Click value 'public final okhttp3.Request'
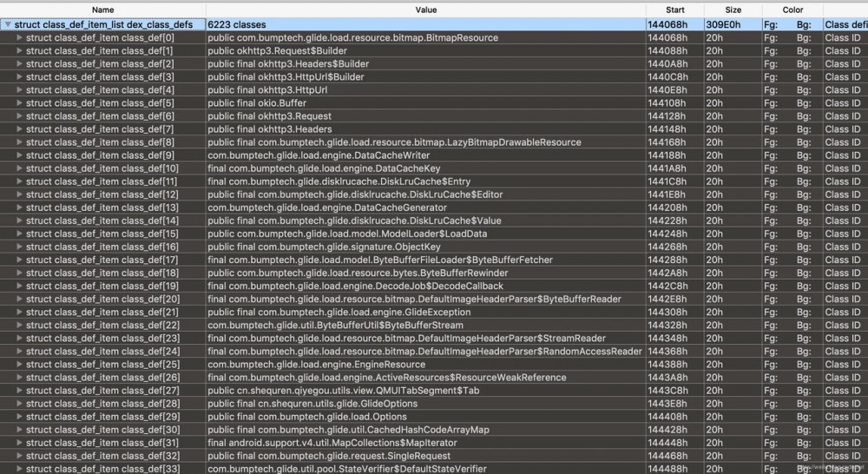The width and height of the screenshot is (868, 474). click(270, 116)
